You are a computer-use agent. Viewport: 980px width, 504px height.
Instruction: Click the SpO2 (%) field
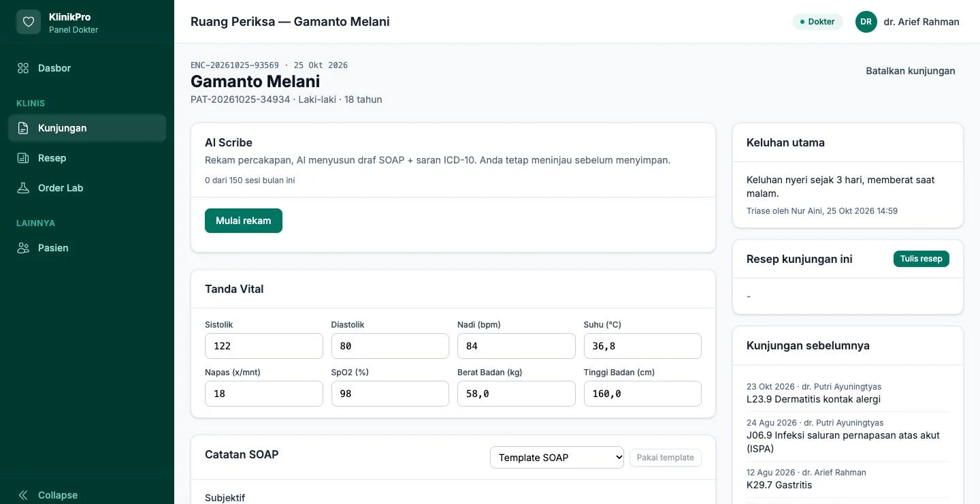[x=390, y=394]
